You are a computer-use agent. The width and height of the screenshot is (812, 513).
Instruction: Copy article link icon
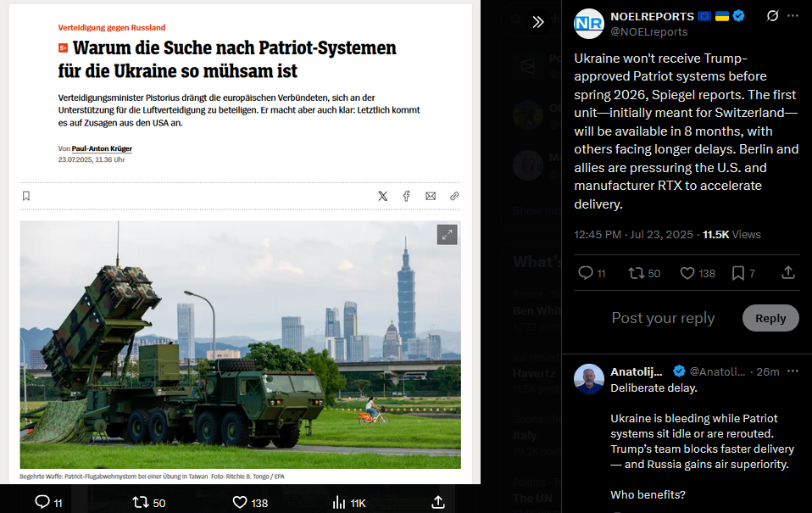click(454, 196)
